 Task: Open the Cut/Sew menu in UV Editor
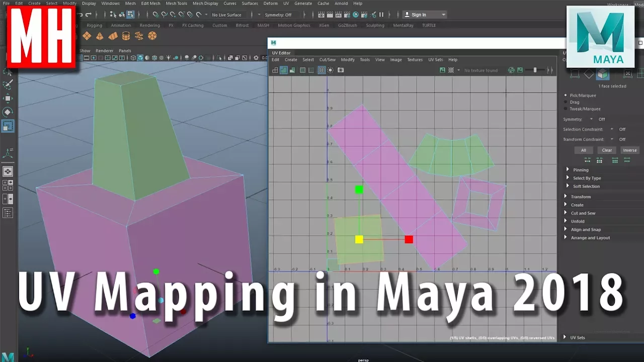point(327,60)
